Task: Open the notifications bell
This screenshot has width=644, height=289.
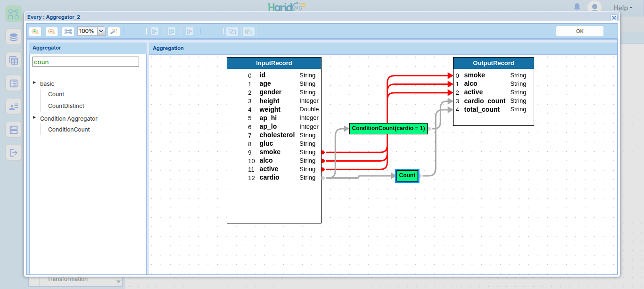Action: (x=577, y=7)
